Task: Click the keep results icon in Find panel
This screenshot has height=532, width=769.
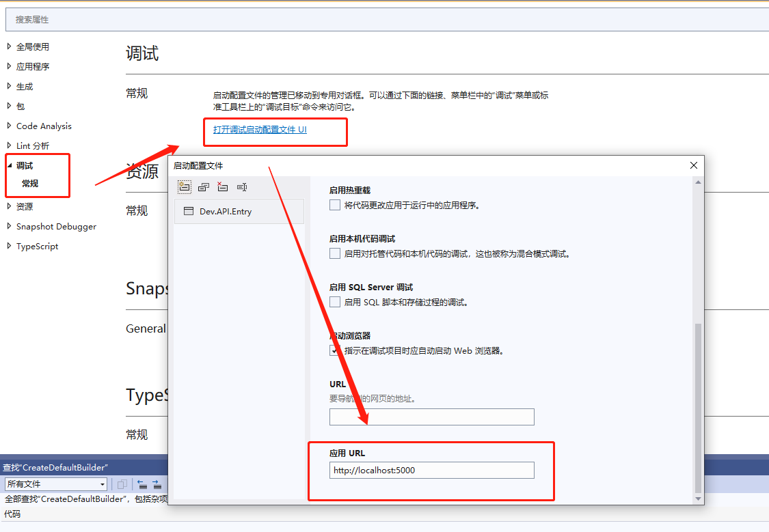Action: (x=122, y=484)
